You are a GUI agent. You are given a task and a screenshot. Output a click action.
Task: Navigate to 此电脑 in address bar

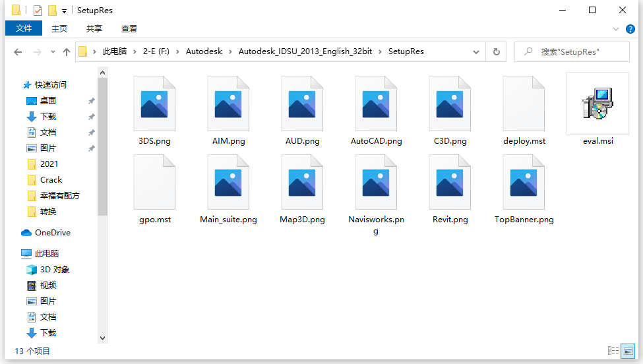(114, 51)
